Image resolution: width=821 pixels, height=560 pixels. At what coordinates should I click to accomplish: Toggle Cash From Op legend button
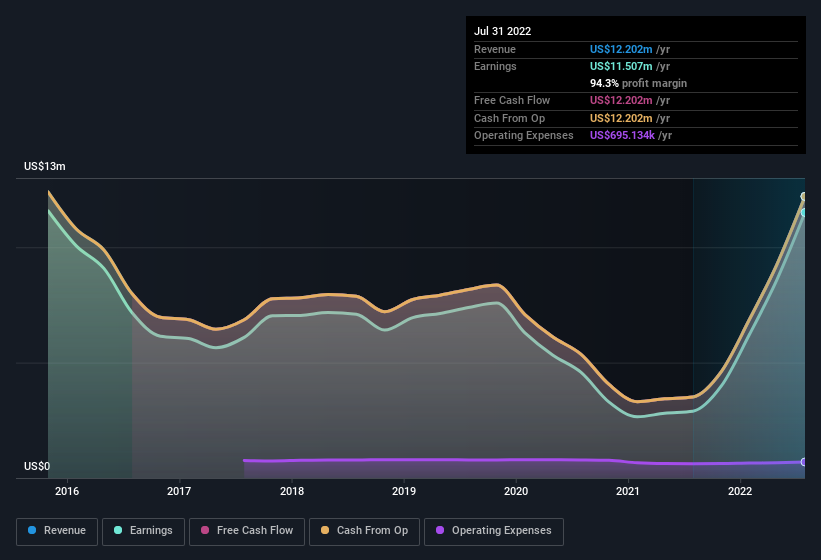pyautogui.click(x=364, y=531)
